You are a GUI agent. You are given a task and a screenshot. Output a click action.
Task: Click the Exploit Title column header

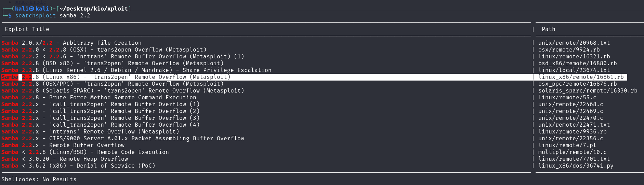coord(27,29)
